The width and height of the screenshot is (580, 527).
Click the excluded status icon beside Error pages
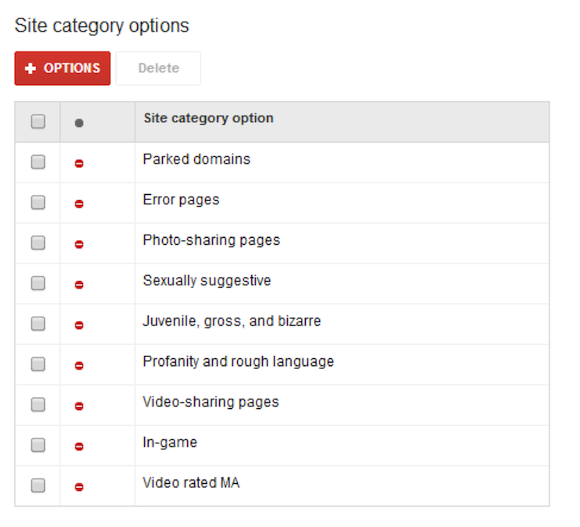pos(79,204)
